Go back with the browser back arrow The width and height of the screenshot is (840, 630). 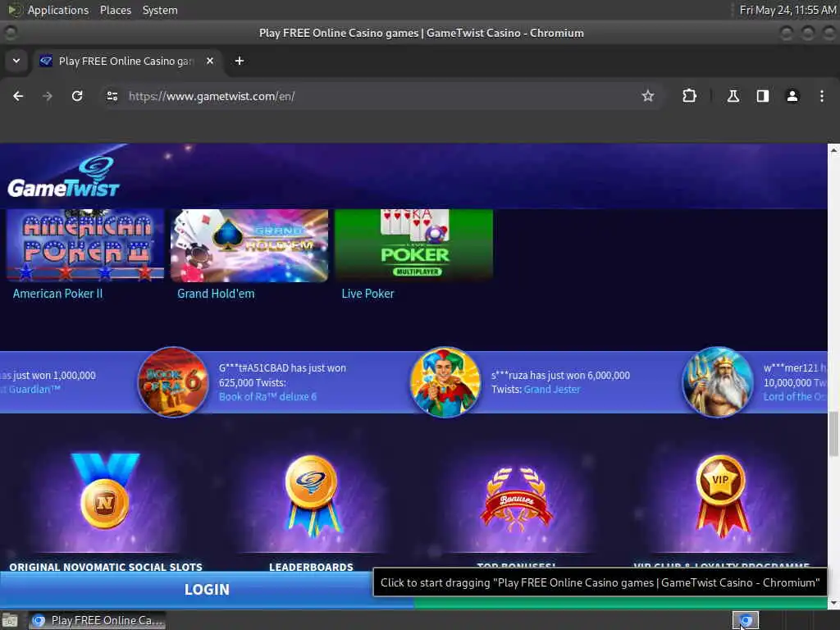[x=18, y=96]
